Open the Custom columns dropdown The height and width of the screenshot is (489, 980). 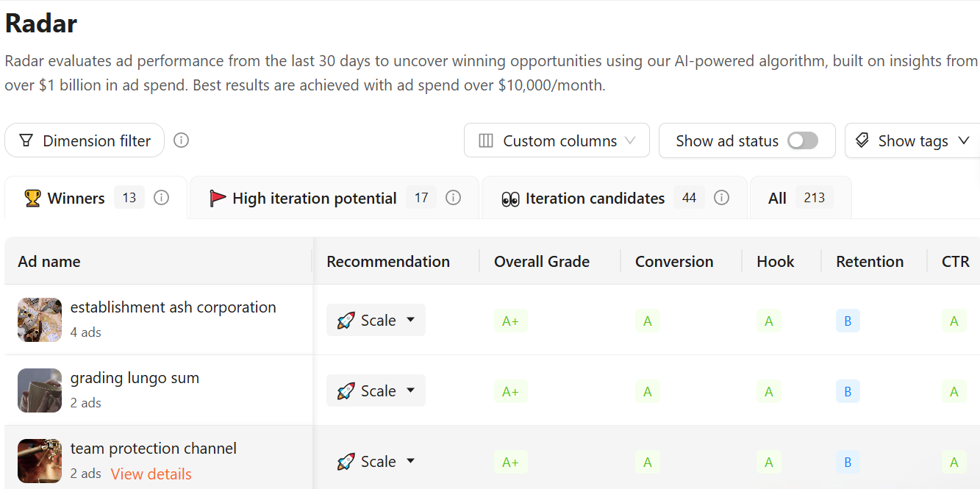(557, 140)
